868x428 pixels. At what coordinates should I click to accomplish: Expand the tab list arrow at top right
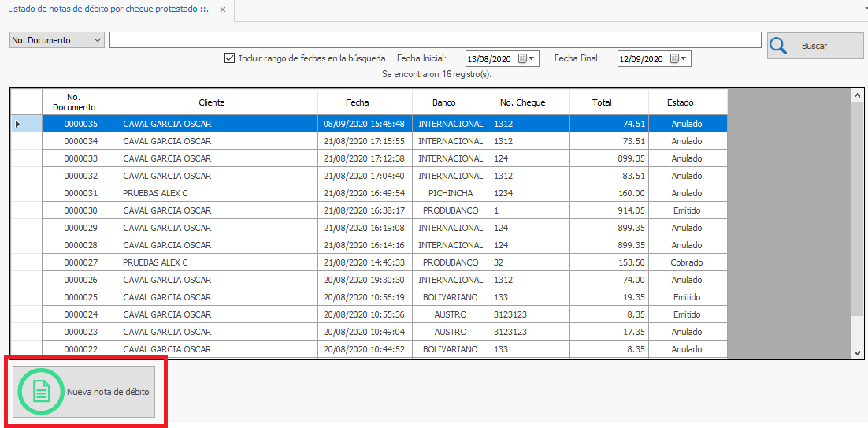pos(864,8)
